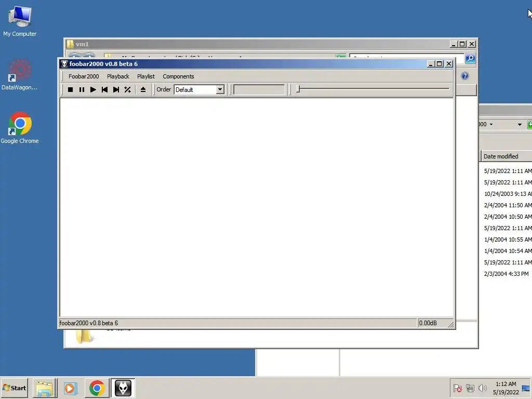The height and width of the screenshot is (399, 532).
Task: Open the dropdown arrow in background explorer toolbar
Action: pyautogui.click(x=520, y=125)
